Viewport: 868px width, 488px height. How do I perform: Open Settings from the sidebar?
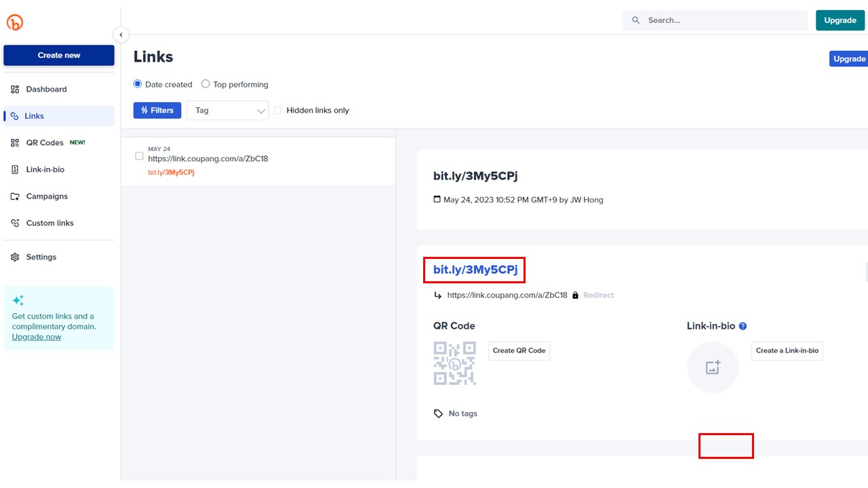pyautogui.click(x=59, y=258)
